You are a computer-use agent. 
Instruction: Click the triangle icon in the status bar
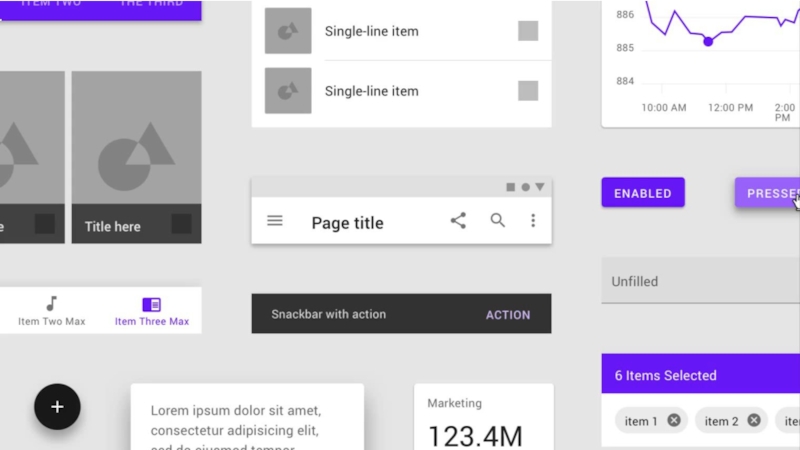pos(540,187)
